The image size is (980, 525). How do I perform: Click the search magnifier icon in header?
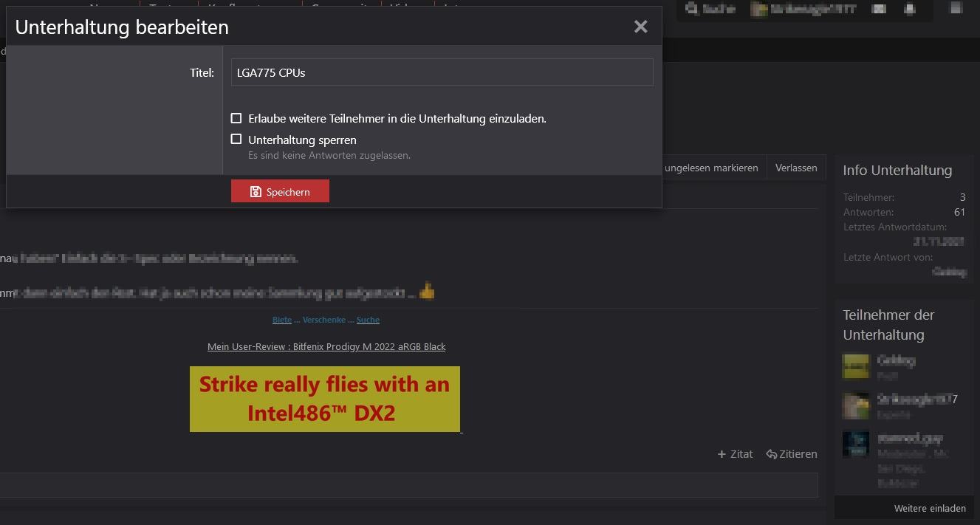[691, 9]
